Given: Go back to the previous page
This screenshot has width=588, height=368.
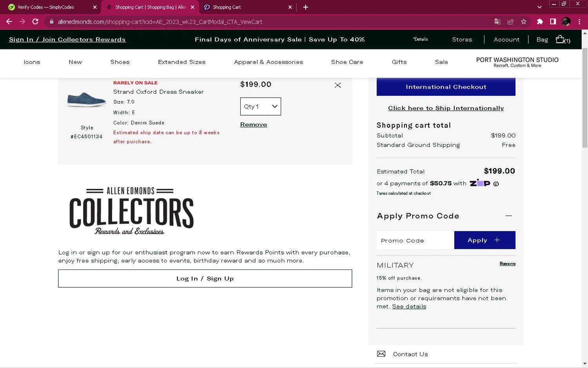Looking at the screenshot, I should 9,22.
